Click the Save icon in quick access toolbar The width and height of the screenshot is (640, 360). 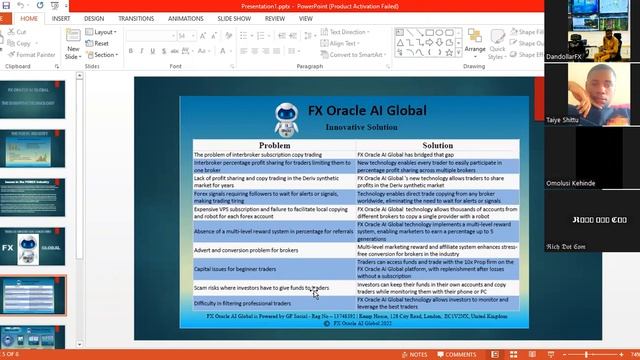point(6,6)
